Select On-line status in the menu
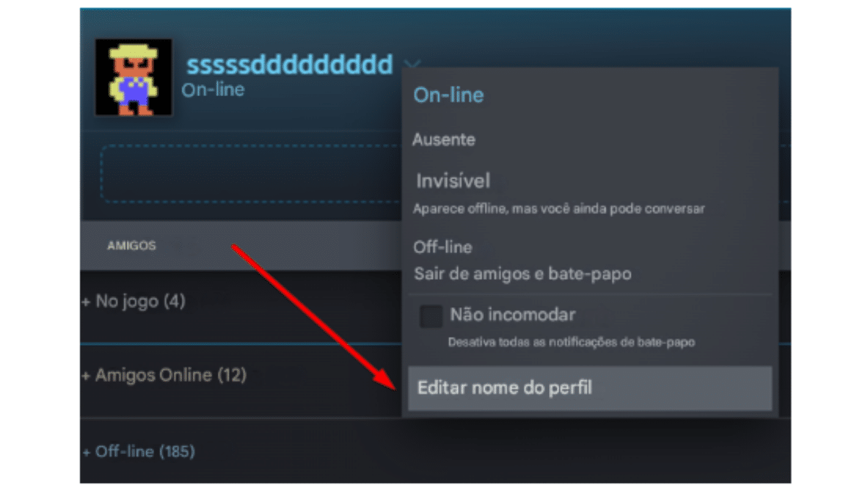The image size is (868, 488). click(x=448, y=95)
